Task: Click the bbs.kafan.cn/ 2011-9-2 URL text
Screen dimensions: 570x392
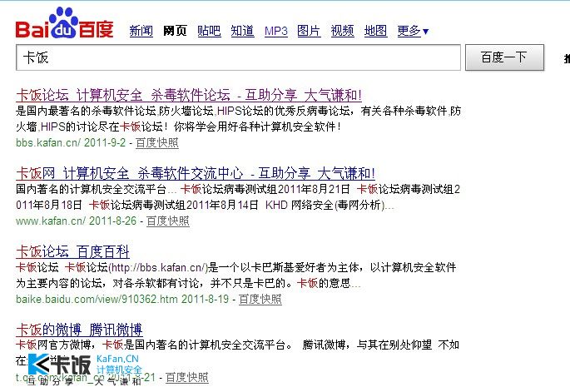Action: (x=71, y=142)
